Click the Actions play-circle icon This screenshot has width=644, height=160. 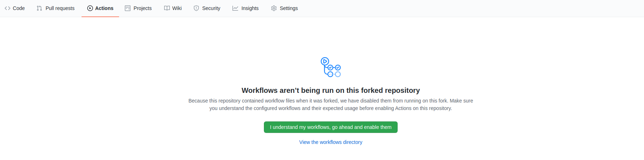[90, 8]
